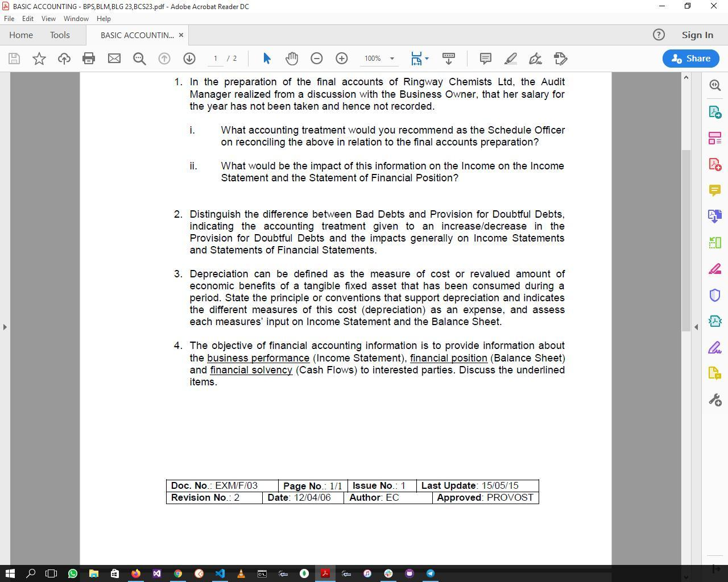Open the Edit PDF pink sidebar tool
Image resolution: width=728 pixels, height=582 pixels.
(x=715, y=269)
